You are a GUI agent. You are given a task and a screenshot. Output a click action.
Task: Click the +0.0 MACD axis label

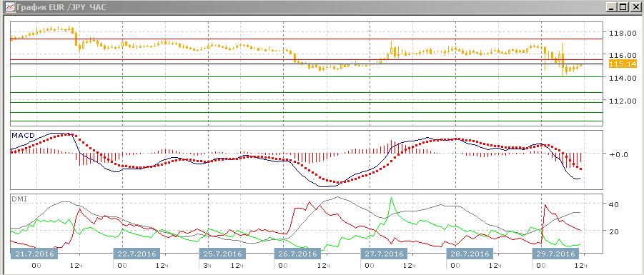[618, 154]
